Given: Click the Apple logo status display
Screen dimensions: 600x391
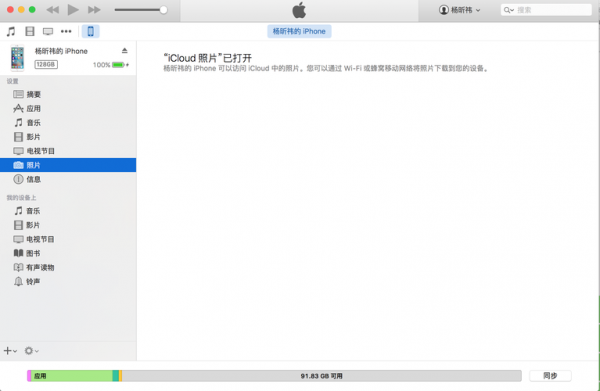Looking at the screenshot, I should click(299, 10).
